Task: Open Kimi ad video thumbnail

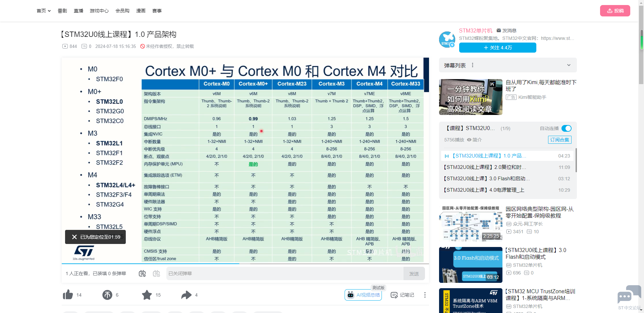Action: (471, 97)
